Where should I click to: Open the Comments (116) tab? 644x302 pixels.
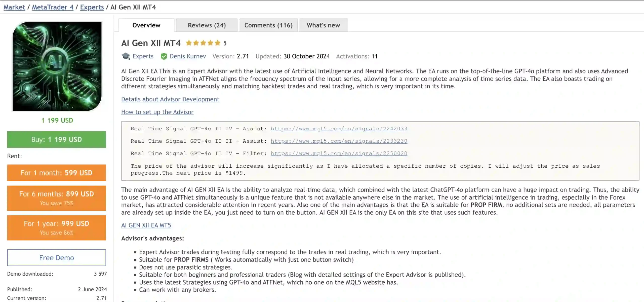[268, 25]
